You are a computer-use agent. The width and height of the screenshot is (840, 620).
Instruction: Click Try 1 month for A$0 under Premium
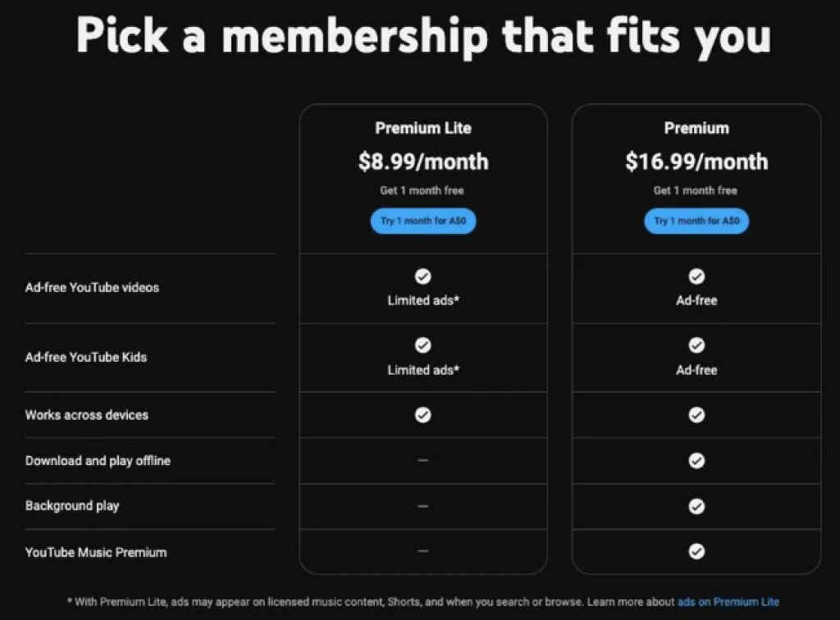pos(696,221)
